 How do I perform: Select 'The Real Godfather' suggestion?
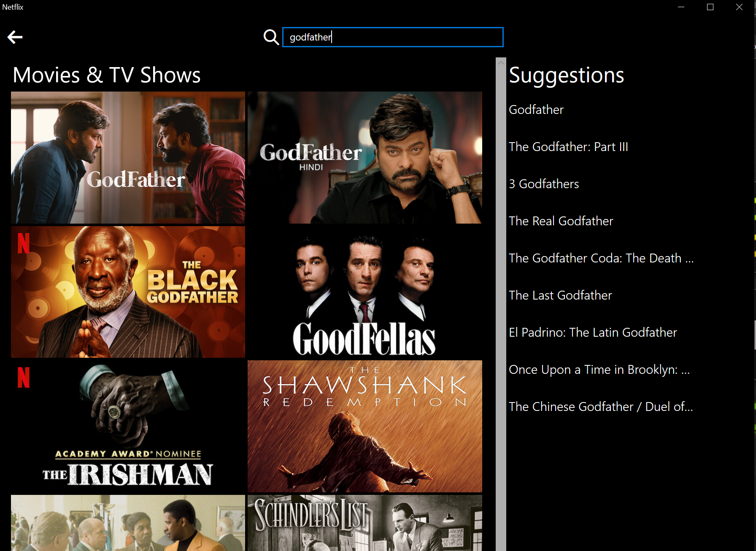click(x=561, y=221)
